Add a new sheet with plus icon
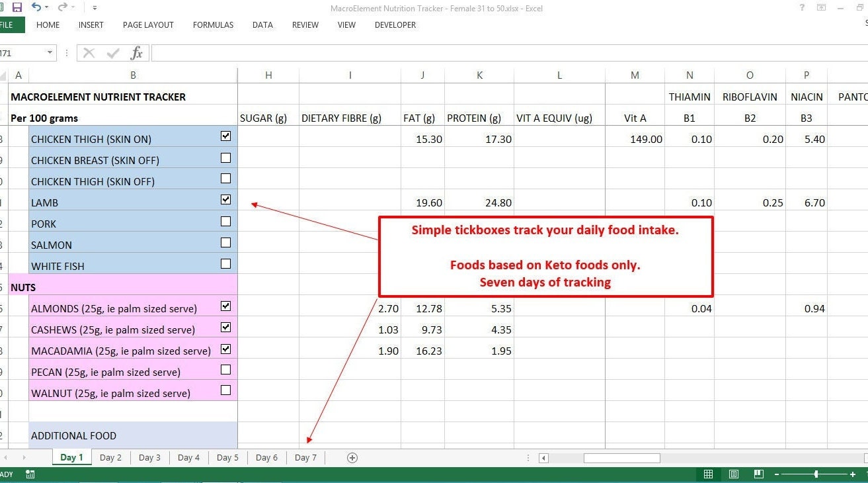 352,457
